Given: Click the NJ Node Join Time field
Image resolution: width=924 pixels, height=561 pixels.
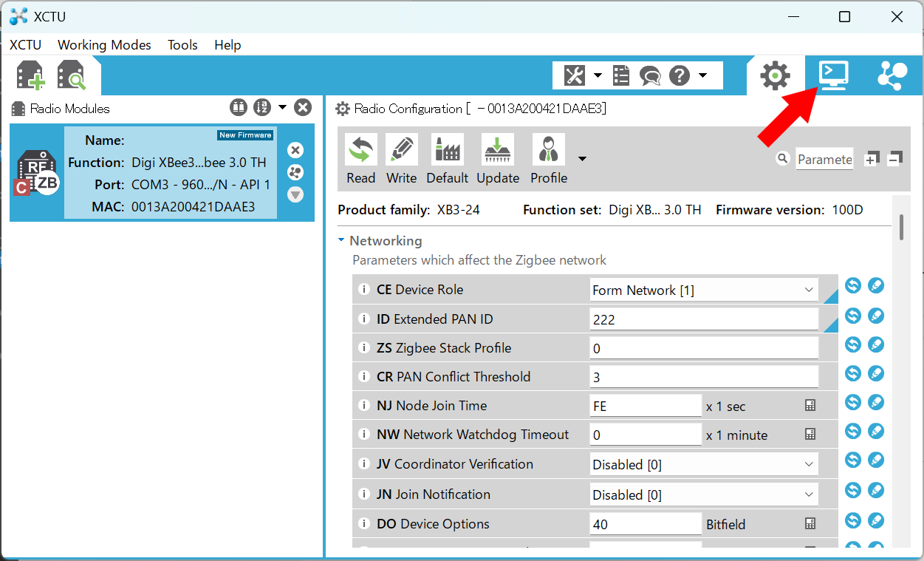Looking at the screenshot, I should [646, 406].
